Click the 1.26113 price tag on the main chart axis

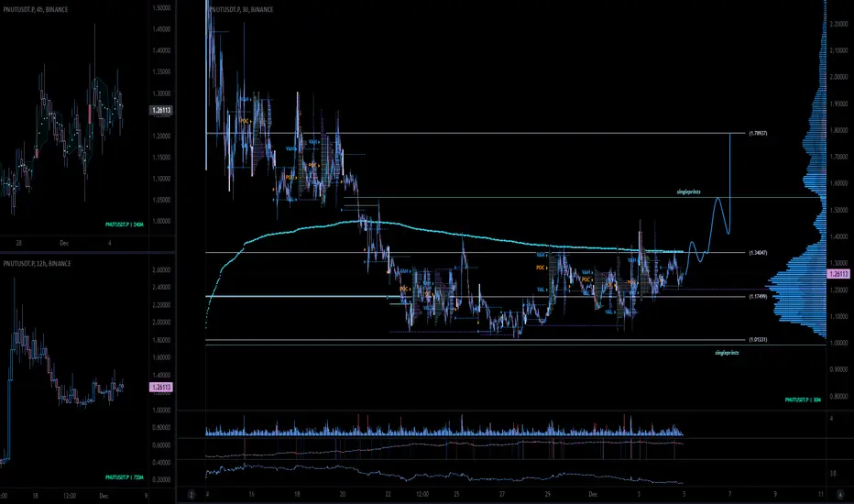(838, 274)
